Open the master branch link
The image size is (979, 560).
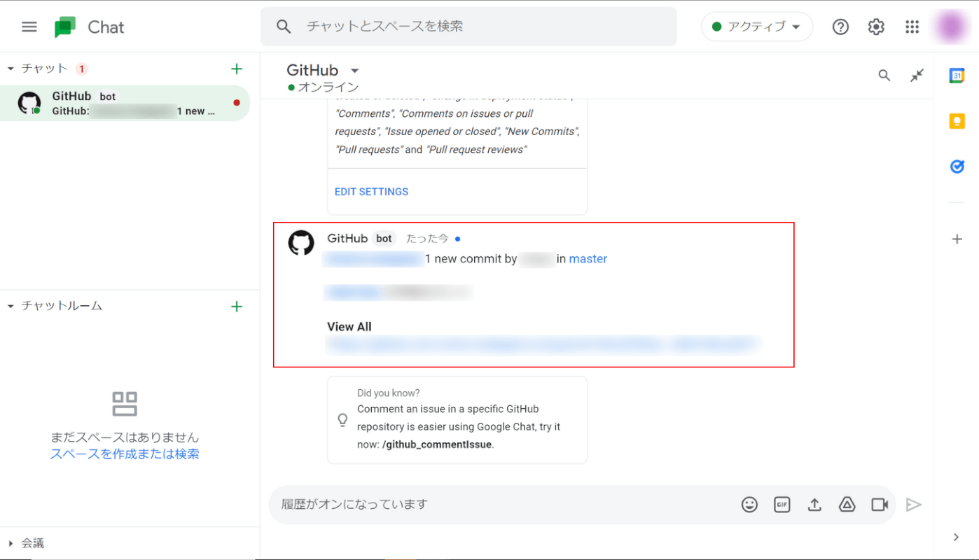pyautogui.click(x=588, y=259)
